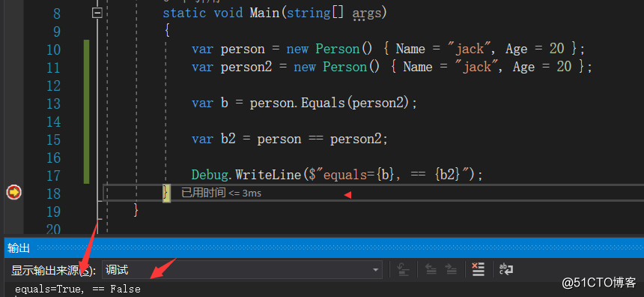Clear all output text

point(478,270)
